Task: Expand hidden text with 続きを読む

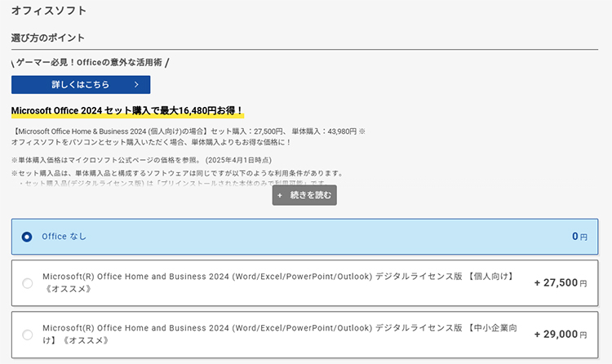Action: [x=304, y=196]
